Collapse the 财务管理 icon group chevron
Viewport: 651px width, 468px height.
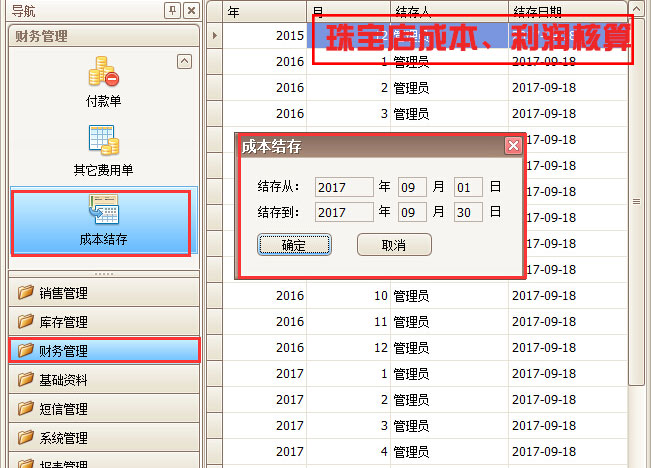(183, 61)
